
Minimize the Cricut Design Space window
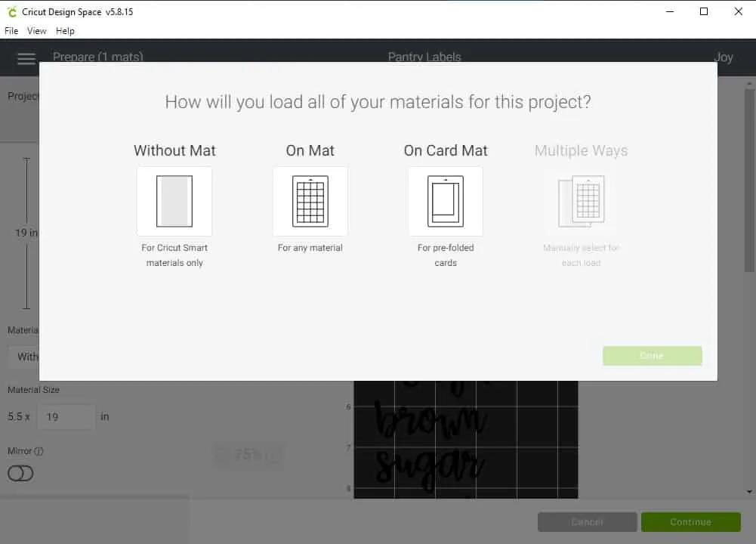tap(670, 11)
